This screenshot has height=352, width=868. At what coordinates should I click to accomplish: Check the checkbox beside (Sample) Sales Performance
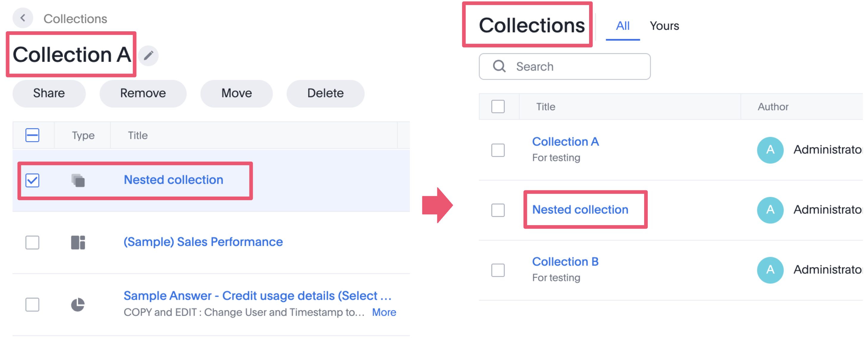[x=32, y=242]
